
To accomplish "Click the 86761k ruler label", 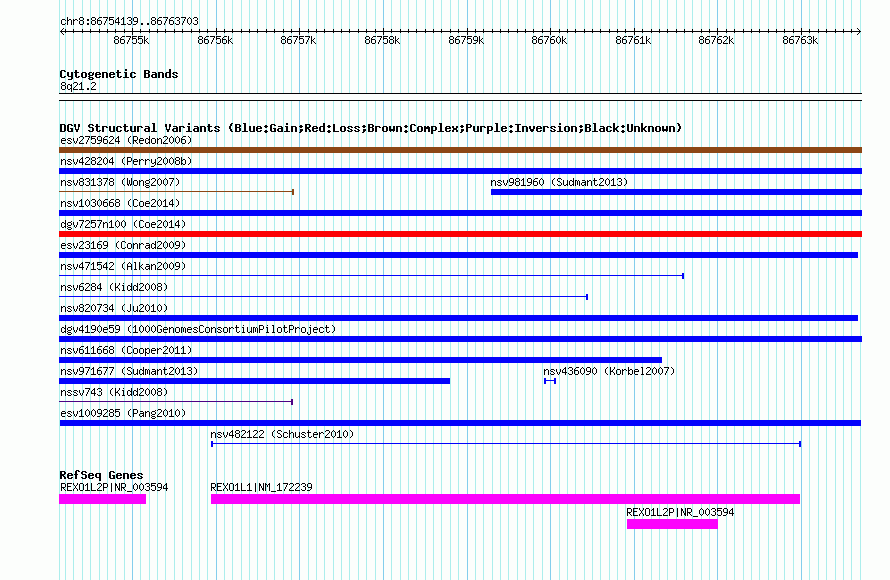I will [x=633, y=40].
